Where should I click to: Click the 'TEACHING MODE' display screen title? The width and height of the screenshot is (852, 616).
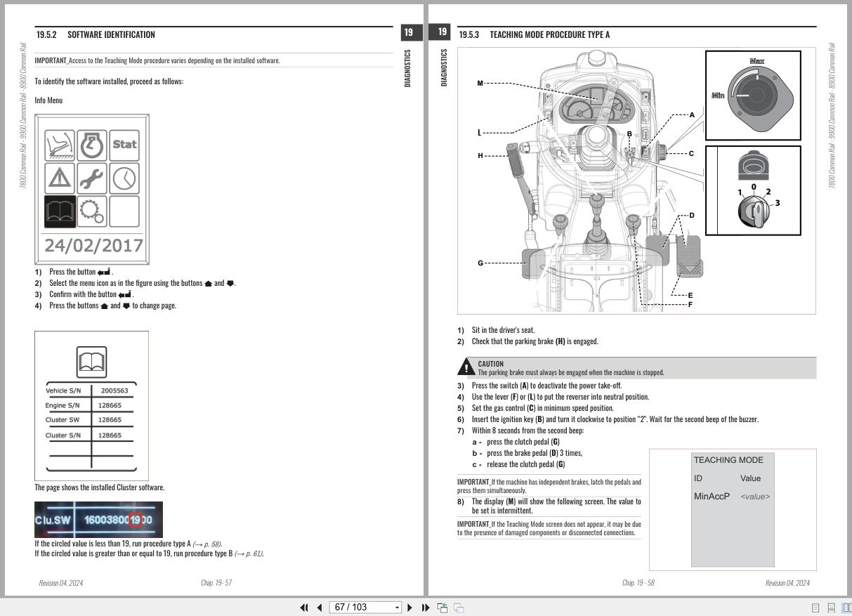coord(728,460)
